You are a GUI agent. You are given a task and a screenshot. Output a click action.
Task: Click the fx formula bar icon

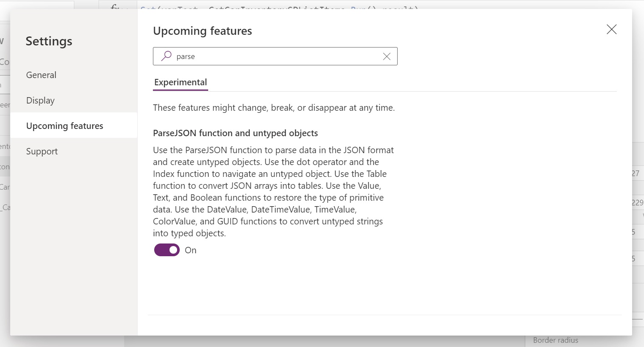click(x=116, y=6)
